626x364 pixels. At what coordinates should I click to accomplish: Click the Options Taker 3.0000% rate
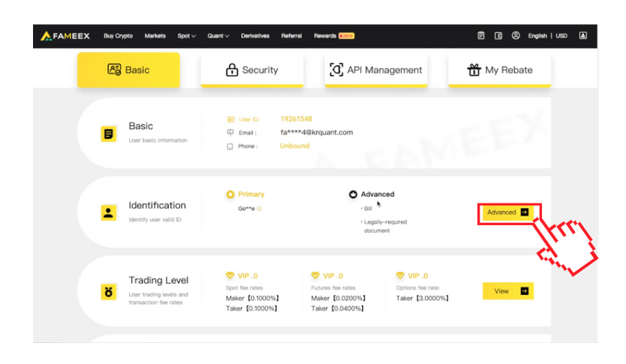423,298
